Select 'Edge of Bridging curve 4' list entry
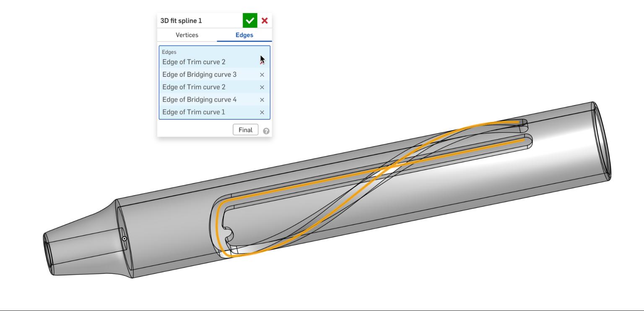Viewport: 644px width, 311px height. [199, 99]
